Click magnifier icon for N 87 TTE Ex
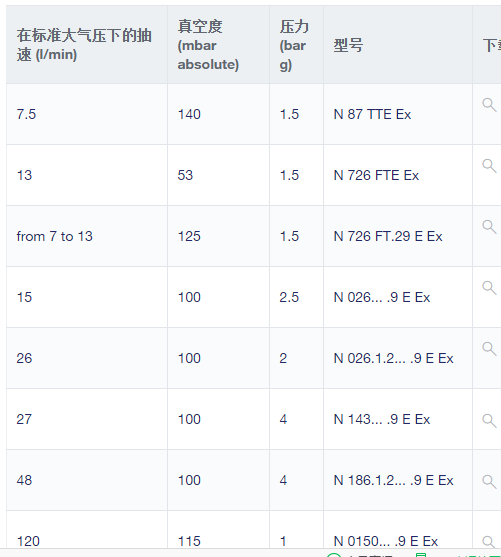The image size is (501, 557). (489, 105)
